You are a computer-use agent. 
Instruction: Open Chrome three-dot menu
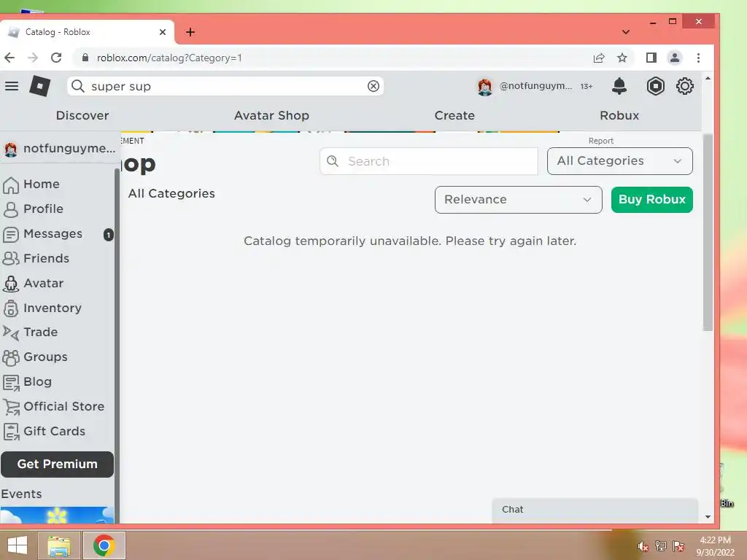(x=698, y=58)
